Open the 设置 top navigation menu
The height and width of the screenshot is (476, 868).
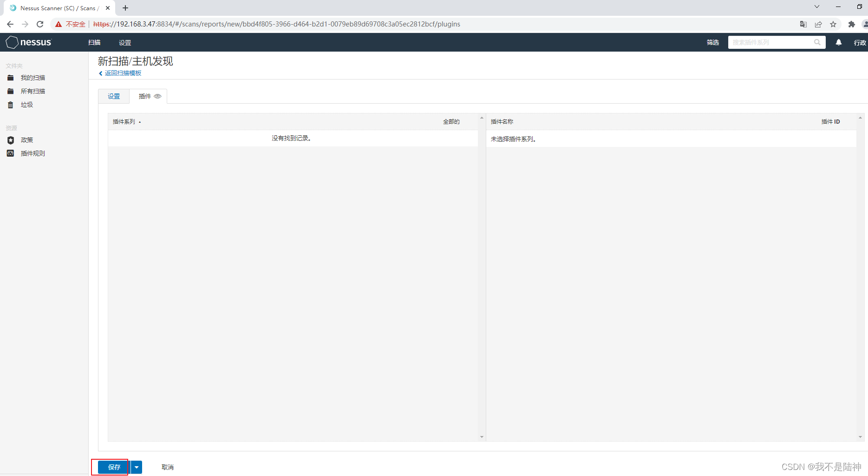coord(125,42)
